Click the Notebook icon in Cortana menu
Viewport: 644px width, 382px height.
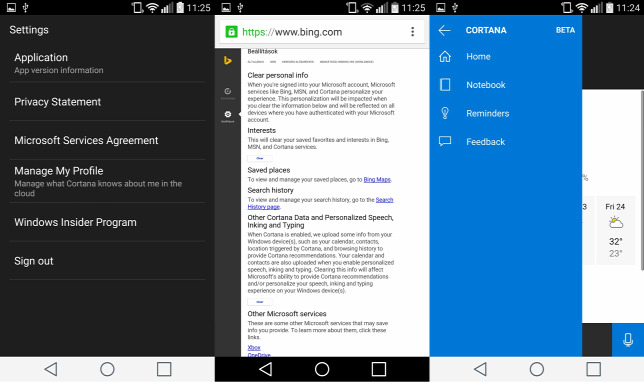coord(445,85)
